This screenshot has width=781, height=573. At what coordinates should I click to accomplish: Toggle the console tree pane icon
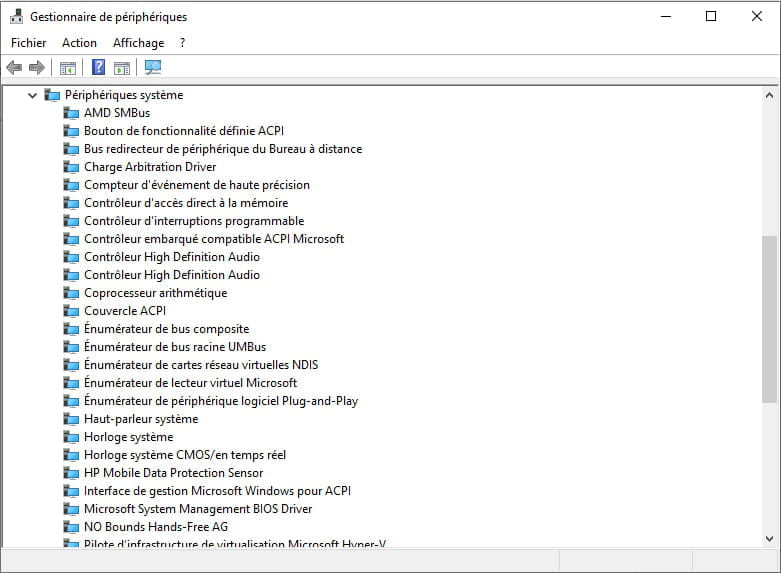pyautogui.click(x=68, y=68)
